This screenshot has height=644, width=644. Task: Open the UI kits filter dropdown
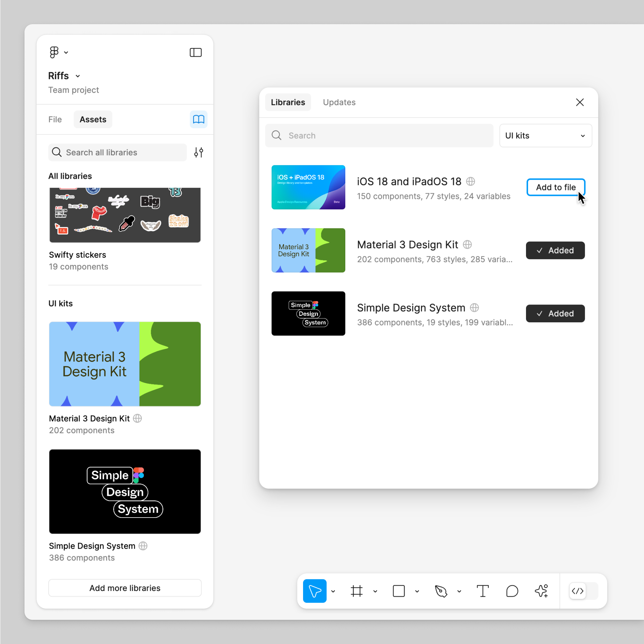[545, 136]
